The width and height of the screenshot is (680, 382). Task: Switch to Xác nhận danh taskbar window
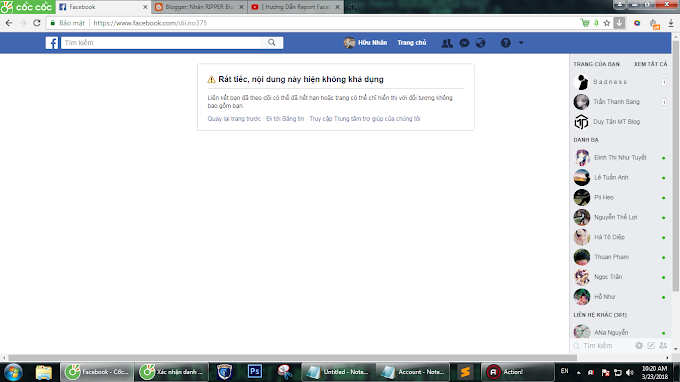point(172,372)
